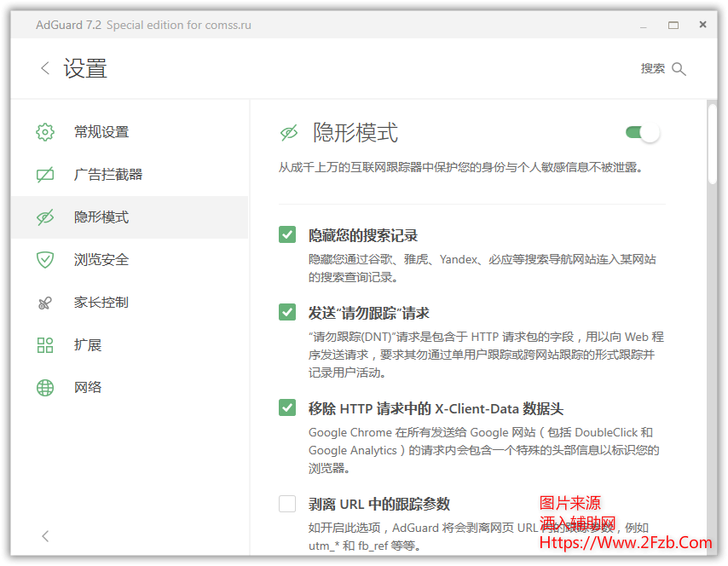Click the ad blocker icon beside 广告拦截器
Image resolution: width=728 pixels, height=566 pixels.
coord(45,175)
